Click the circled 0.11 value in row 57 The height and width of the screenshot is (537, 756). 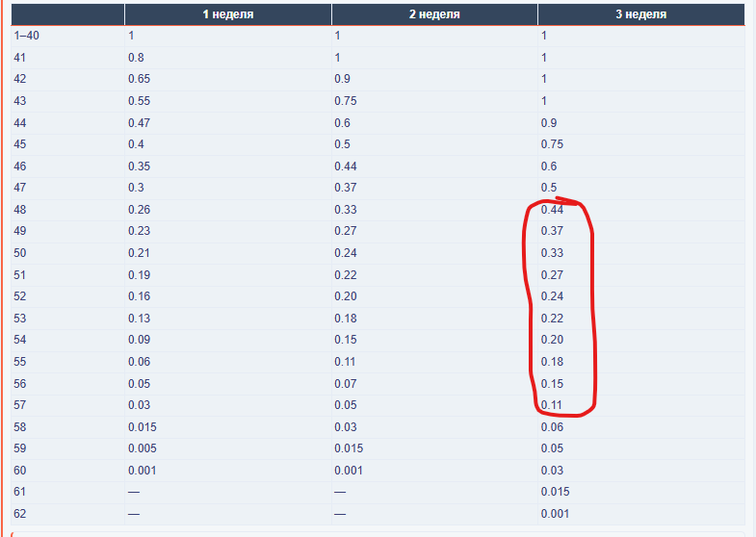(552, 405)
